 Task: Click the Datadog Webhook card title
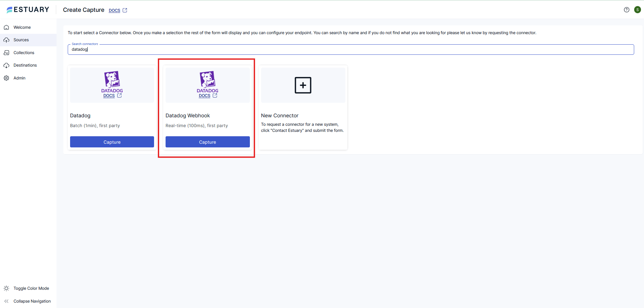(x=188, y=116)
